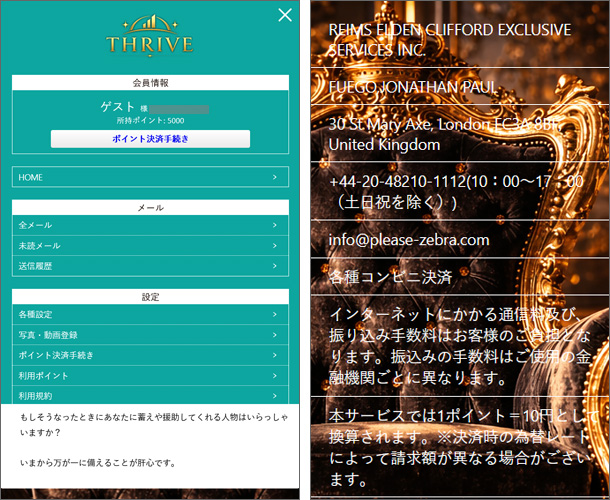Click the インターネットにかかる通信料 fee notice
Image resolution: width=610 pixels, height=500 pixels.
pyautogui.click(x=460, y=346)
